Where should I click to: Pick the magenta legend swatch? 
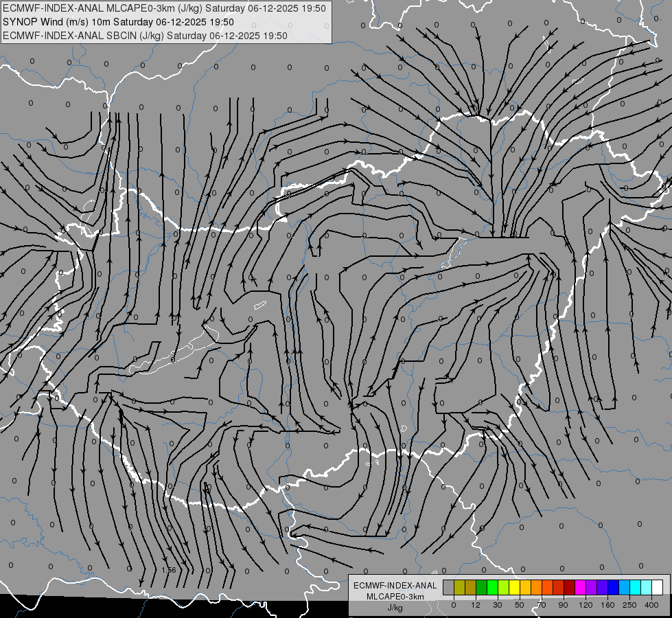581,587
